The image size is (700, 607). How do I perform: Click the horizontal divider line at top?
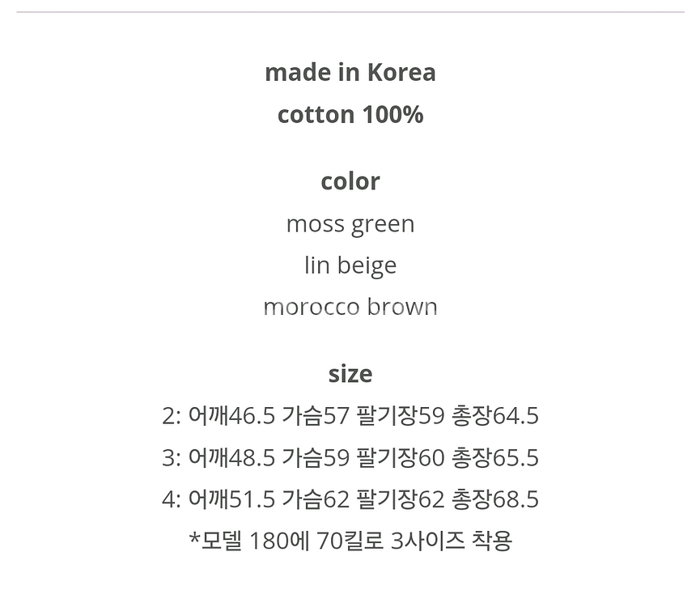pos(350,12)
